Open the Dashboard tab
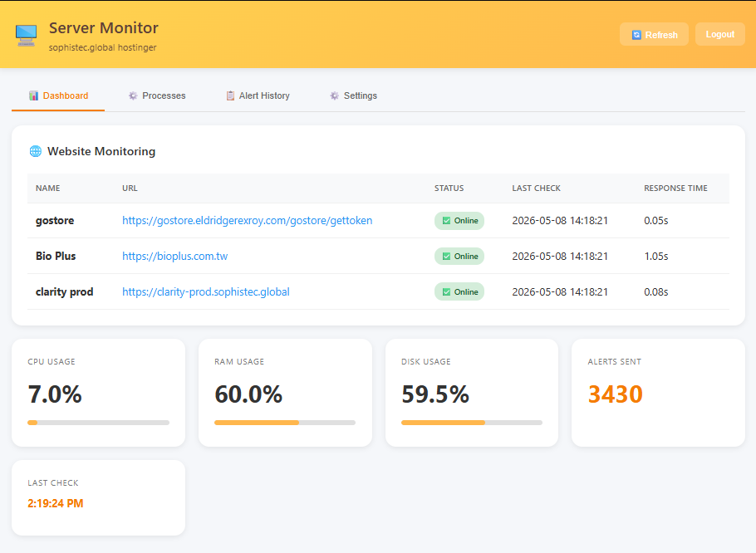 [58, 95]
